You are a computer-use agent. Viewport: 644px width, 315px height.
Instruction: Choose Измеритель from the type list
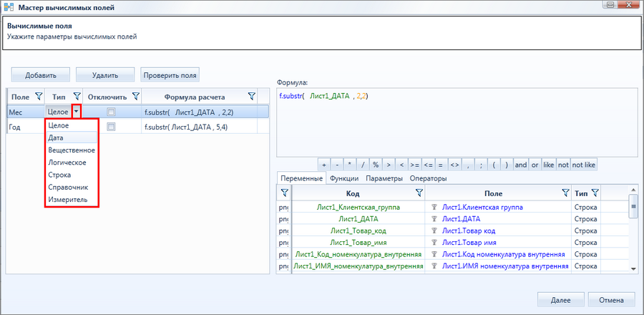point(72,200)
